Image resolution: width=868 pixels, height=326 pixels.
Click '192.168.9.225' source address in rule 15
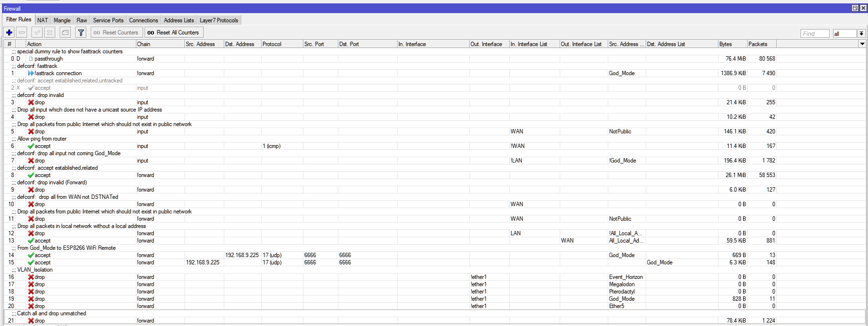coord(202,262)
